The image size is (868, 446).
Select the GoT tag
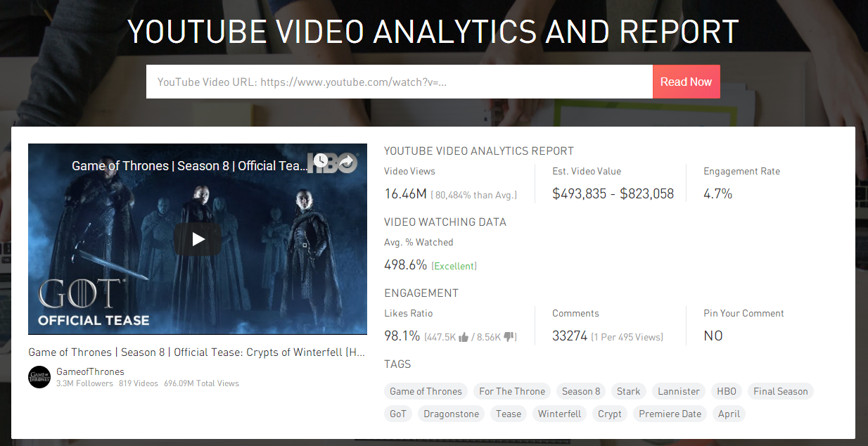pos(398,414)
